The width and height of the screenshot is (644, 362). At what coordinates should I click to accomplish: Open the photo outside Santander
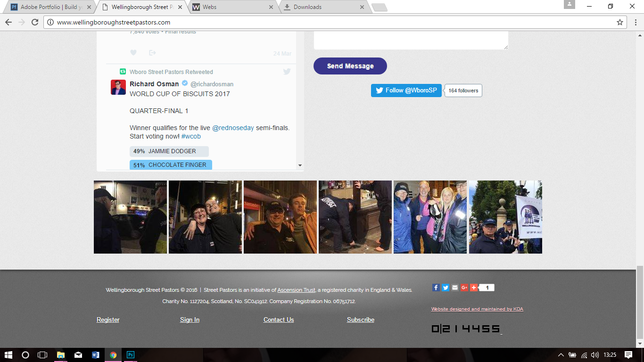pyautogui.click(x=280, y=217)
